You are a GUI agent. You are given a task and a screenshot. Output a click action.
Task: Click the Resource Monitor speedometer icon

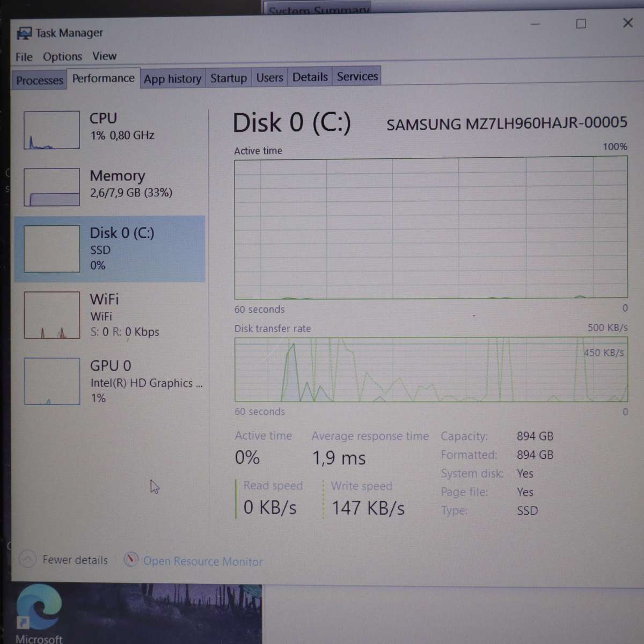(131, 560)
